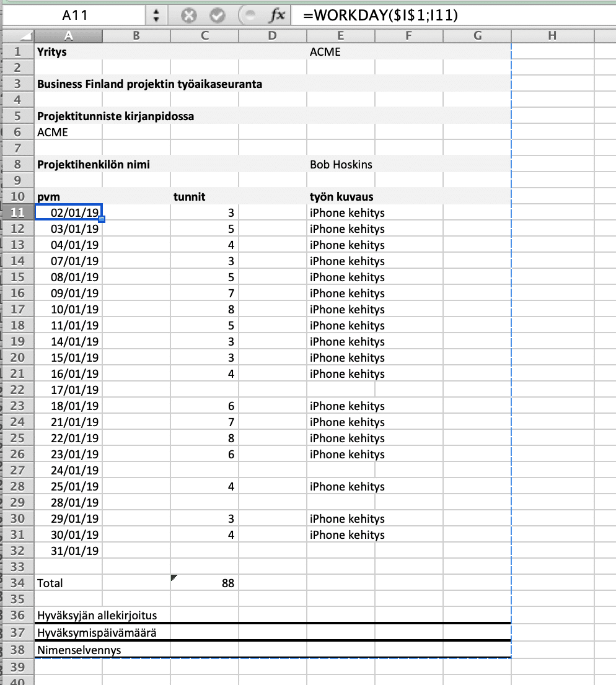616x685 pixels.
Task: Click into the formula bar containing =WORKDAY
Action: pyautogui.click(x=452, y=15)
